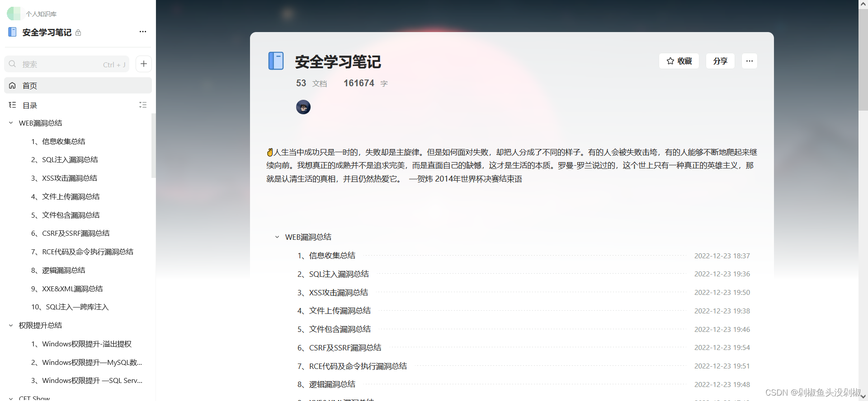Select 首页 in the sidebar

pyautogui.click(x=78, y=85)
